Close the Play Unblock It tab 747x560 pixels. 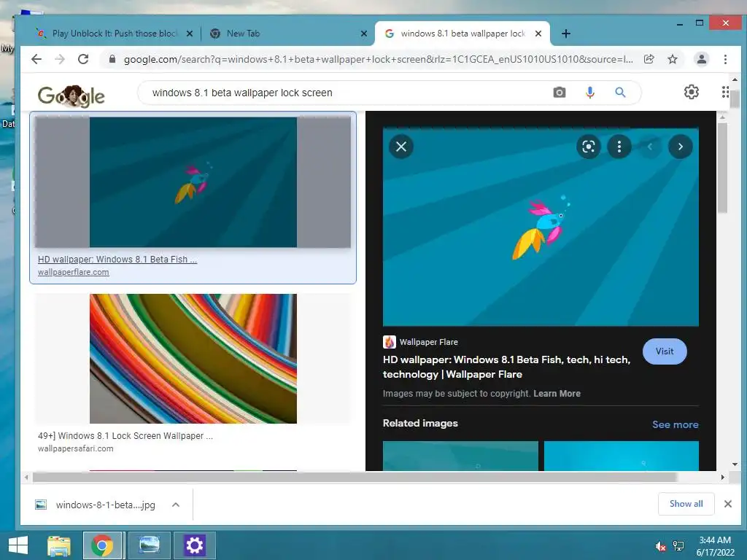(x=189, y=34)
